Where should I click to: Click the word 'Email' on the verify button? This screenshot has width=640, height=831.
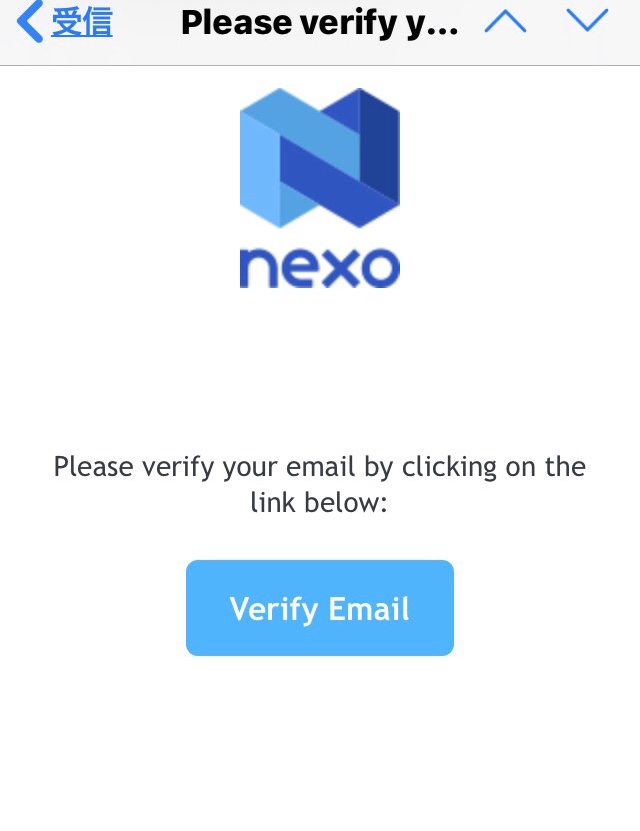pyautogui.click(x=369, y=608)
